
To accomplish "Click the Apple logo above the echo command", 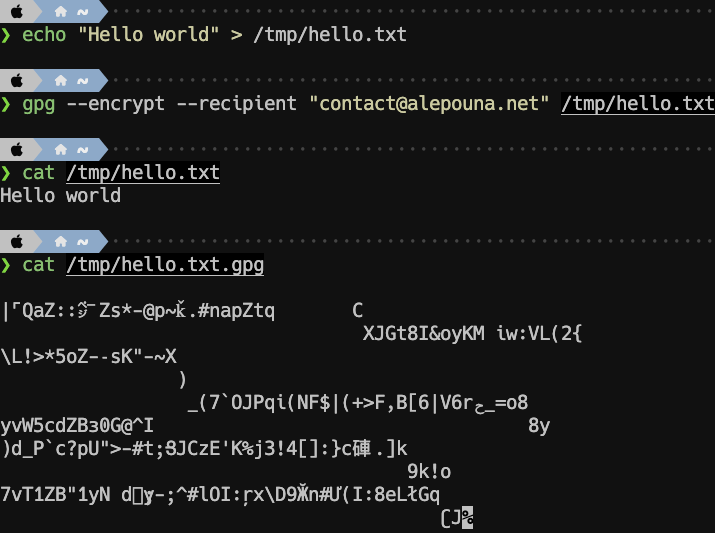I will pos(15,11).
